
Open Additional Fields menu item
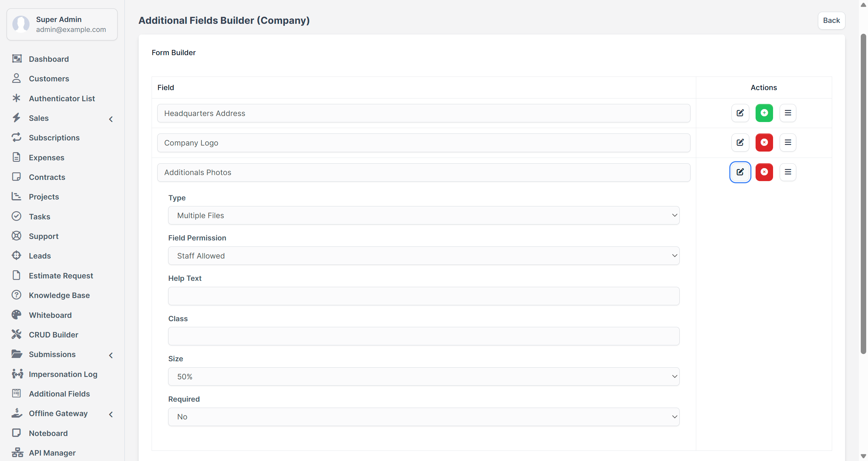(x=59, y=394)
